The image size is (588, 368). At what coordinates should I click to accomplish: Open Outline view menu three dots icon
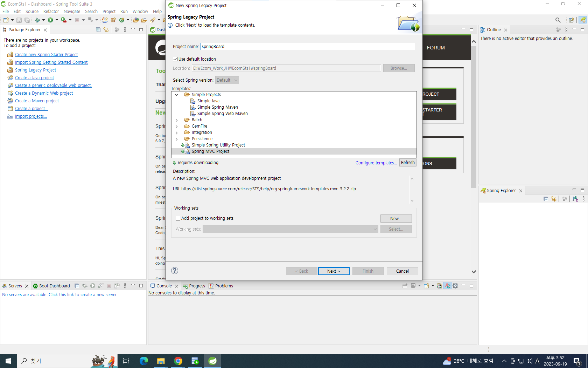point(566,30)
